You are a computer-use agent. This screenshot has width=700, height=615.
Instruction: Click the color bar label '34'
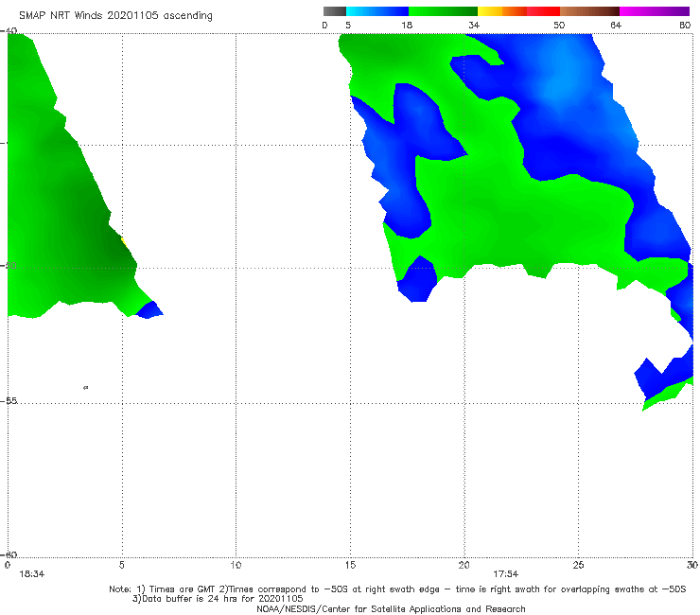pos(474,26)
